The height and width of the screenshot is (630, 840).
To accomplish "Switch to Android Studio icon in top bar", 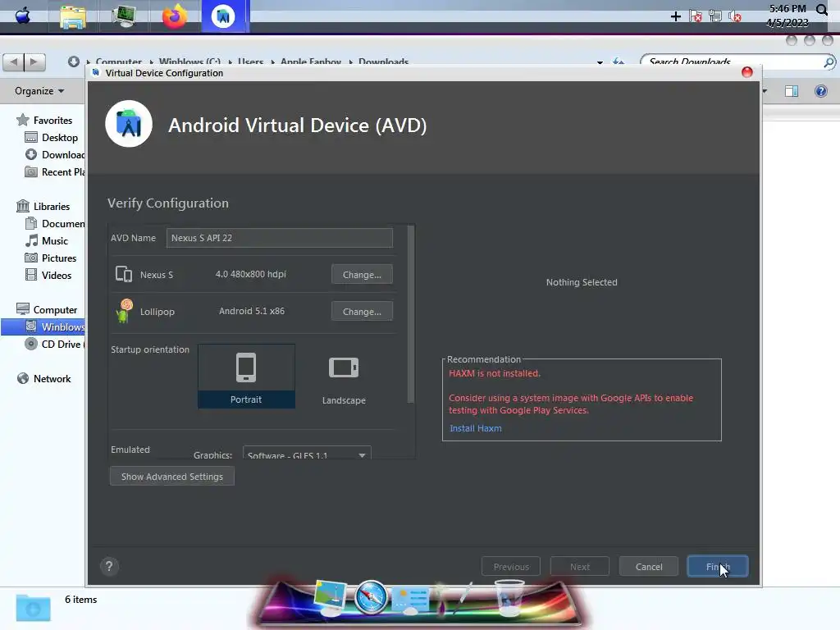I will pyautogui.click(x=223, y=16).
